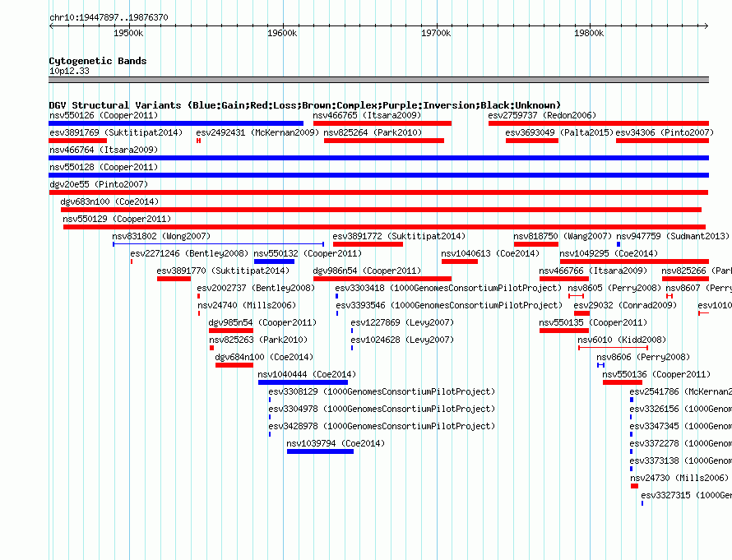The height and width of the screenshot is (560, 732).
Task: Click nsv1049295 (Coe2014) label
Action: tap(609, 253)
